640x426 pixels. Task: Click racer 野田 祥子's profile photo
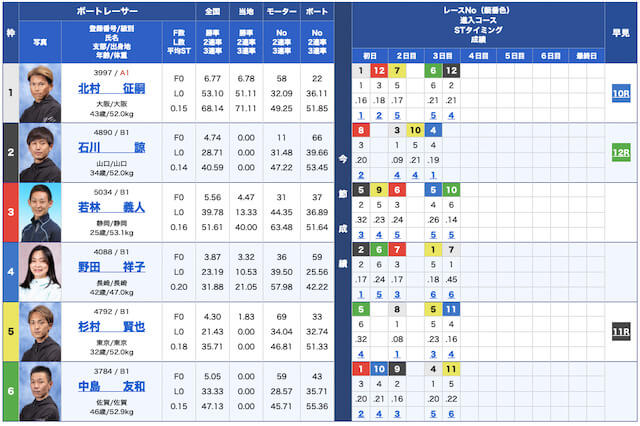40,272
